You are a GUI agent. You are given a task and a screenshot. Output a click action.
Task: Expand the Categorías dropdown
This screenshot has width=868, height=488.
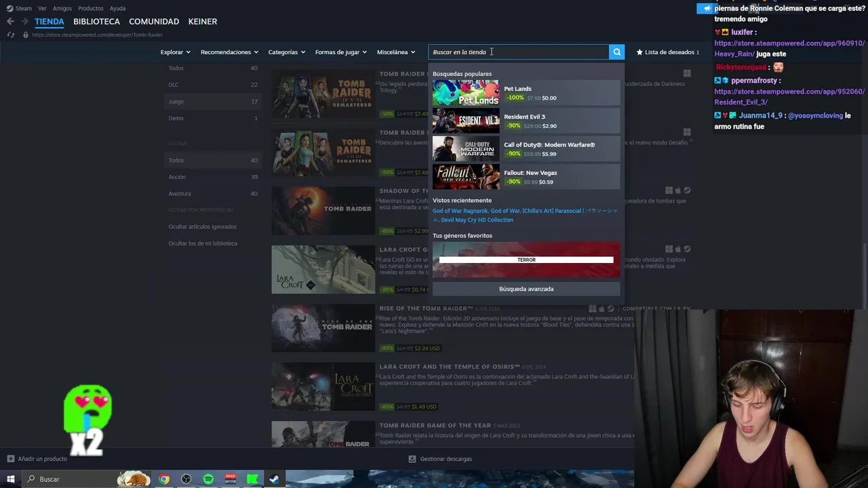point(286,52)
